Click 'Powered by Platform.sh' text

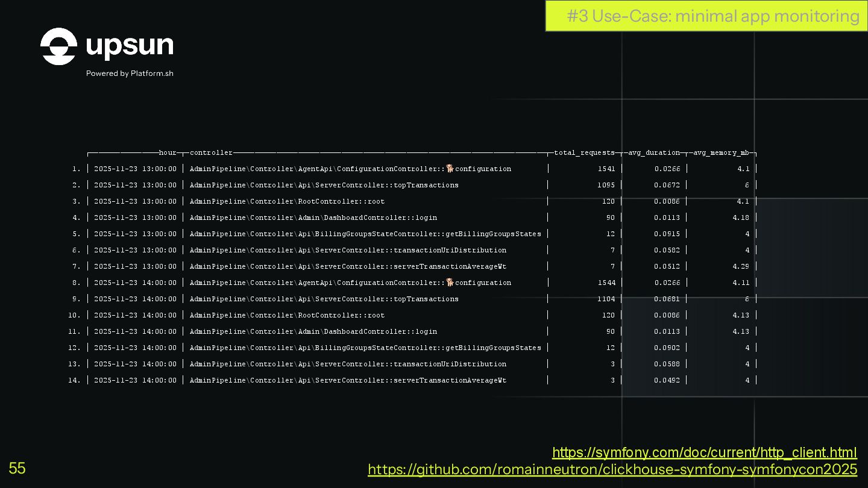tap(130, 74)
